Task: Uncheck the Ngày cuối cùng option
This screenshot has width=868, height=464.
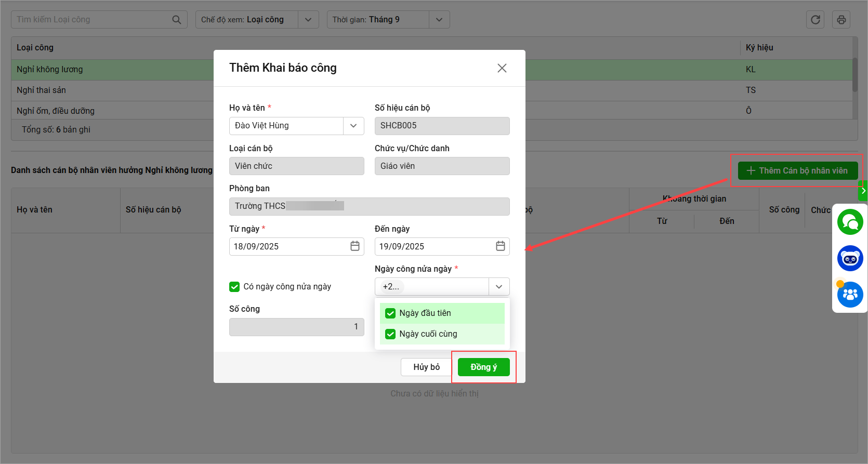Action: (x=390, y=334)
